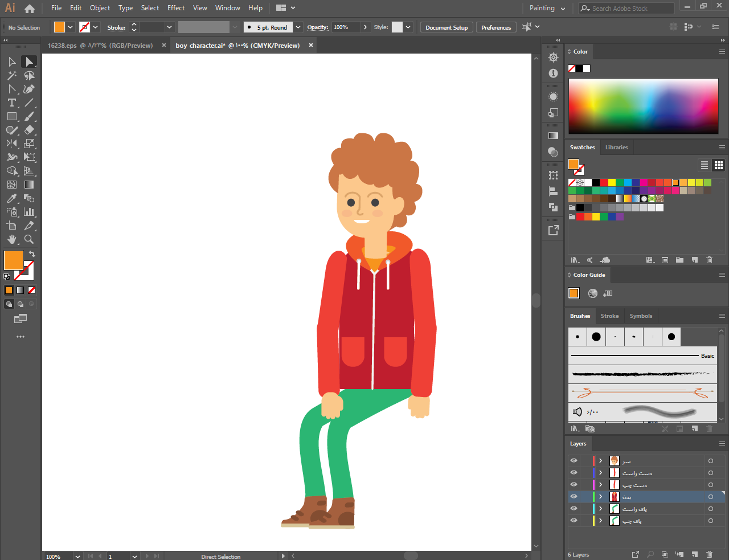
Task: Select the Scale tool
Action: click(x=29, y=144)
